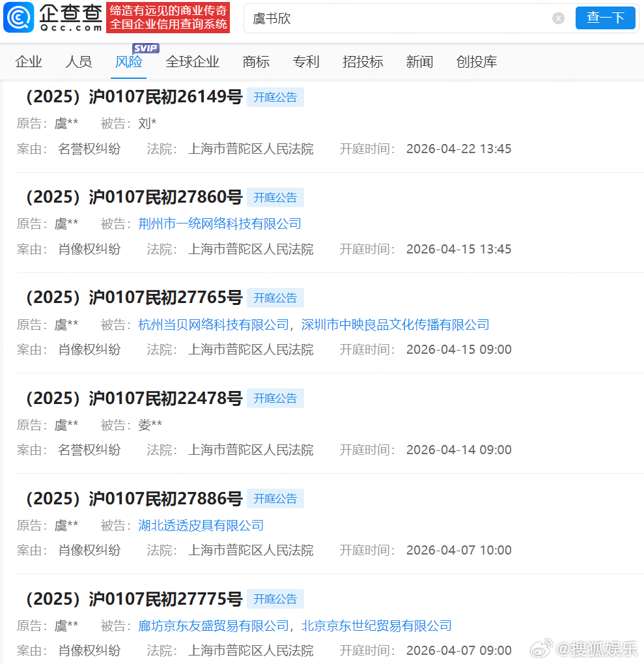Screen dimensions: 644x664
Task: Click the 查一下 search button
Action: click(605, 18)
